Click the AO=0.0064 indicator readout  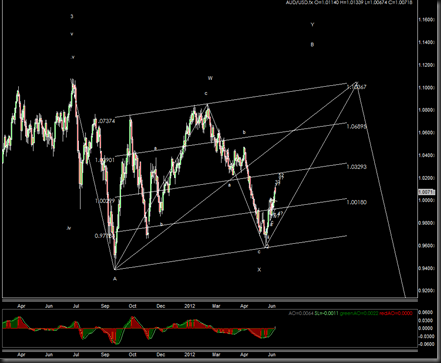(301, 313)
